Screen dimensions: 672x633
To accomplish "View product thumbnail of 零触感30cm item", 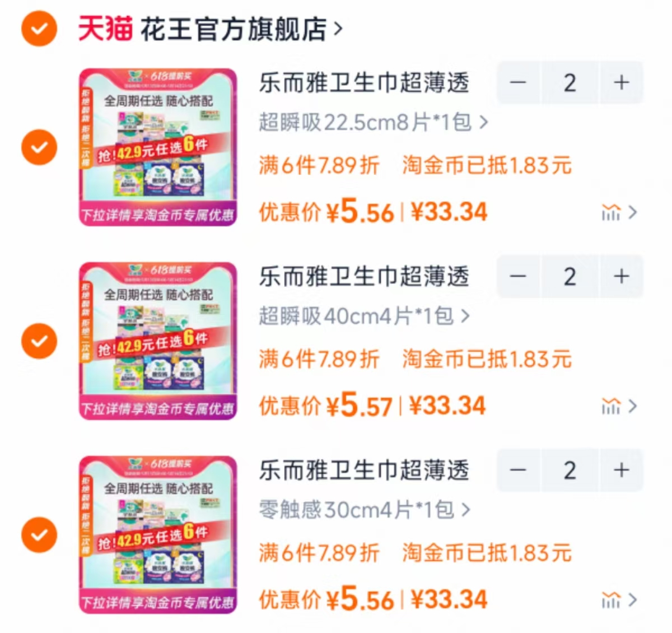I will point(158,534).
